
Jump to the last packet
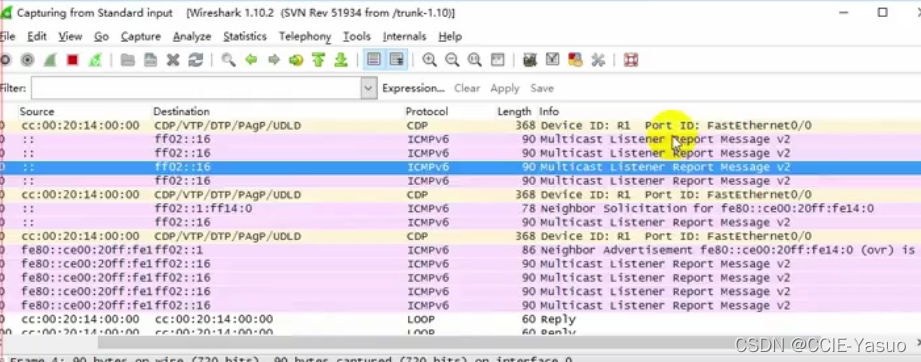[341, 60]
